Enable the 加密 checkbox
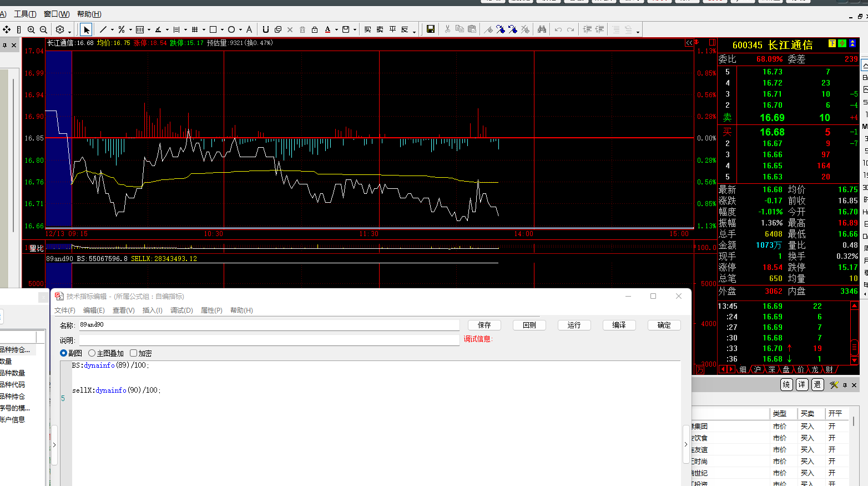Screen dimensions: 868x486 click(133, 353)
